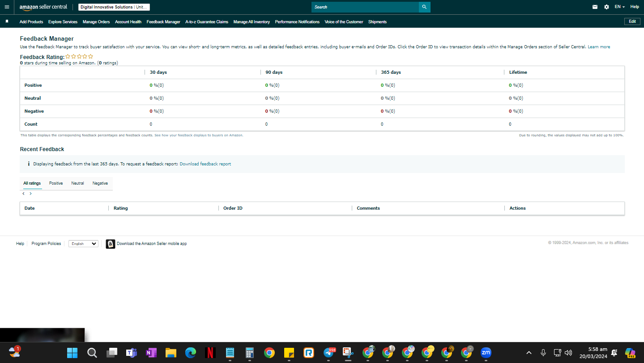This screenshot has height=363, width=644.
Task: Open Sticky Notes from taskbar
Action: click(289, 353)
